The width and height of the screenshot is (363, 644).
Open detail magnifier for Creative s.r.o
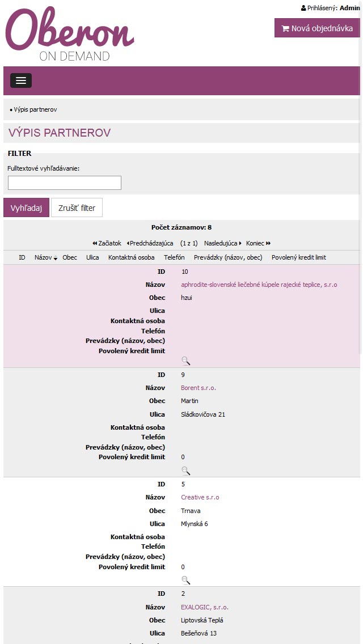pos(186,580)
